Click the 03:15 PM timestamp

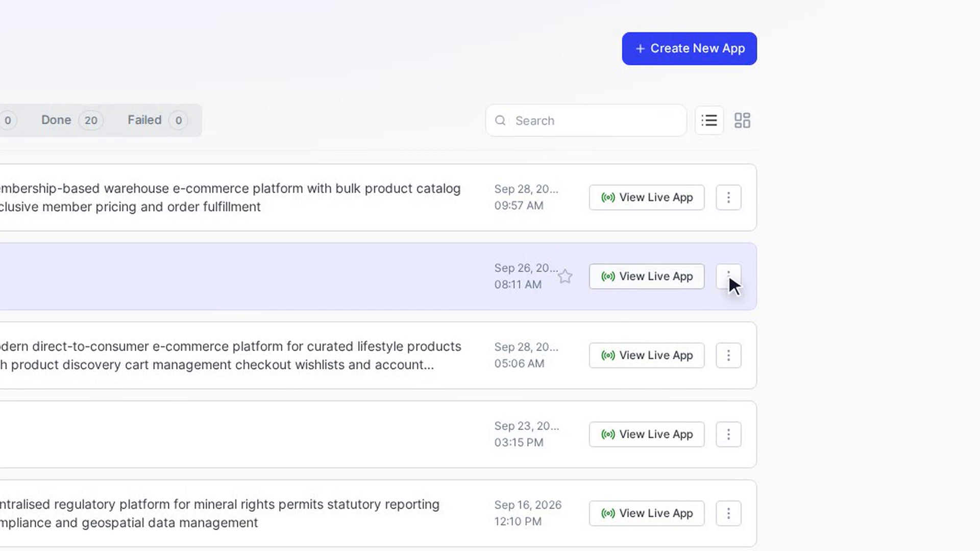pos(519,443)
